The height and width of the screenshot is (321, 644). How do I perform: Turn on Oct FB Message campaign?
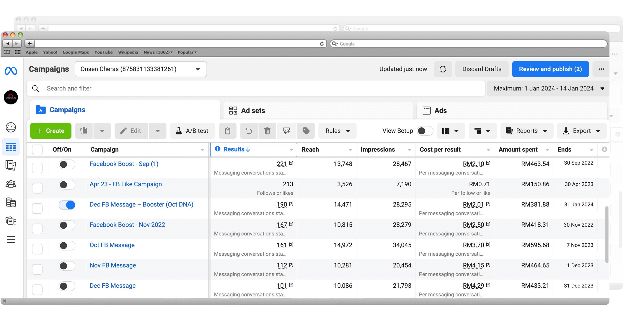(67, 246)
